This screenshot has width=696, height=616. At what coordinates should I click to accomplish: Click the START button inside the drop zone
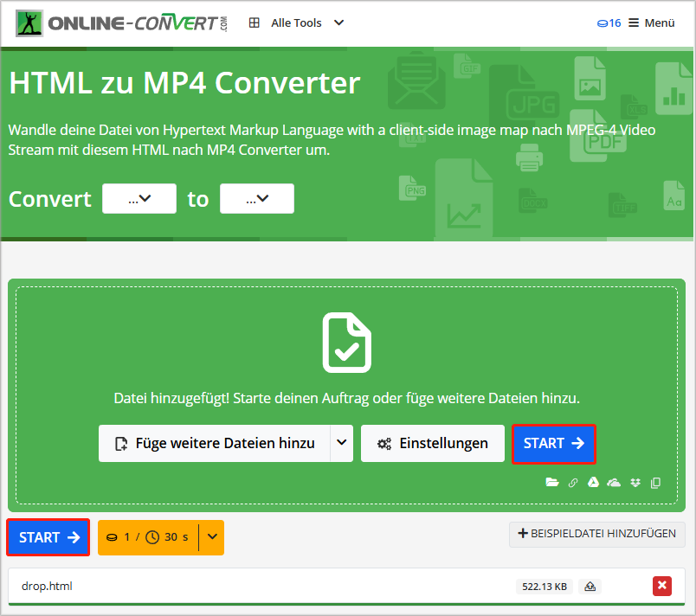coord(553,444)
